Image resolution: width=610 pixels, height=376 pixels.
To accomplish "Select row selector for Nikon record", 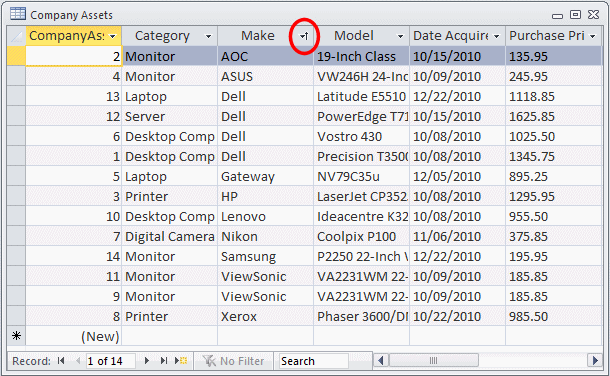I will pos(16,236).
